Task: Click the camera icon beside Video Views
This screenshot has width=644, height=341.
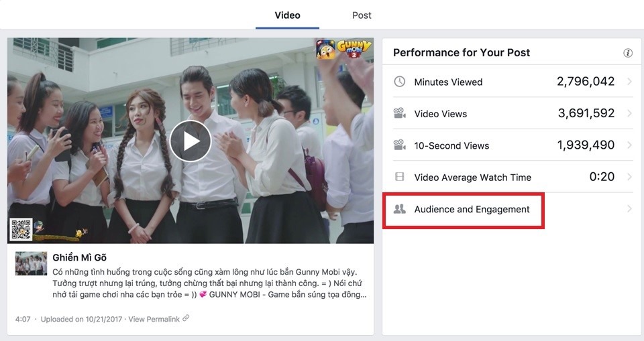Action: point(400,114)
